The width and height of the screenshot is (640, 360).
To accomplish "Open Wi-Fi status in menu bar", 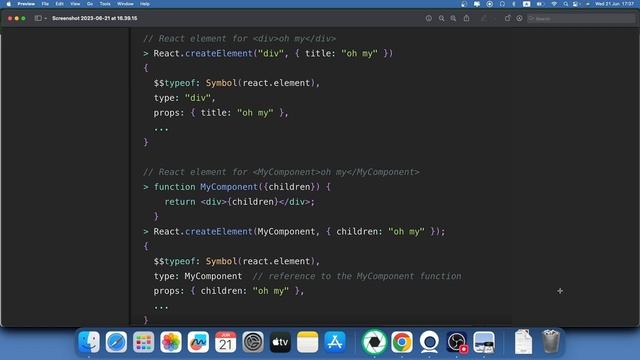I will [554, 4].
